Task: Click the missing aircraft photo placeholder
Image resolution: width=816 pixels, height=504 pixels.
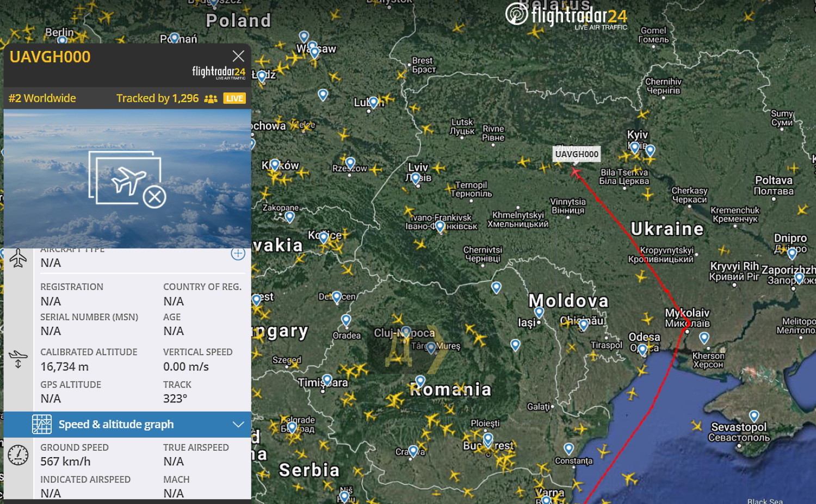Action: pyautogui.click(x=127, y=179)
